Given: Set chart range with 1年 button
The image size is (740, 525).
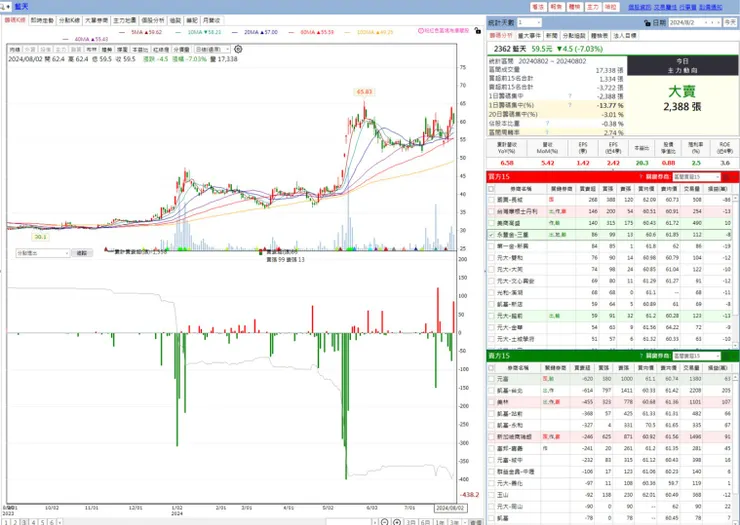Looking at the screenshot, I should coord(440,522).
